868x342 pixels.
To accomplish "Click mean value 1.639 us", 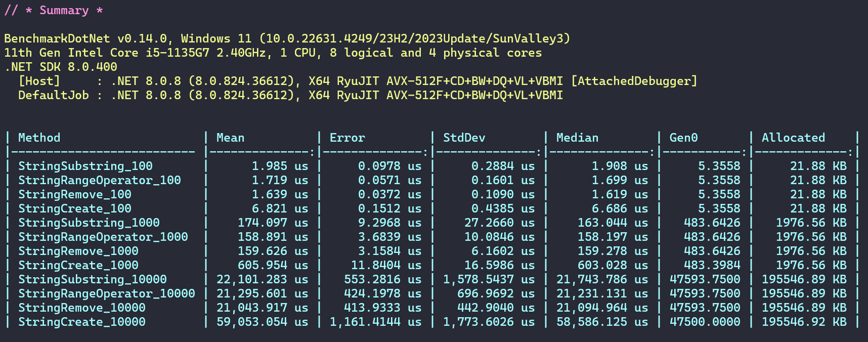I will (280, 194).
